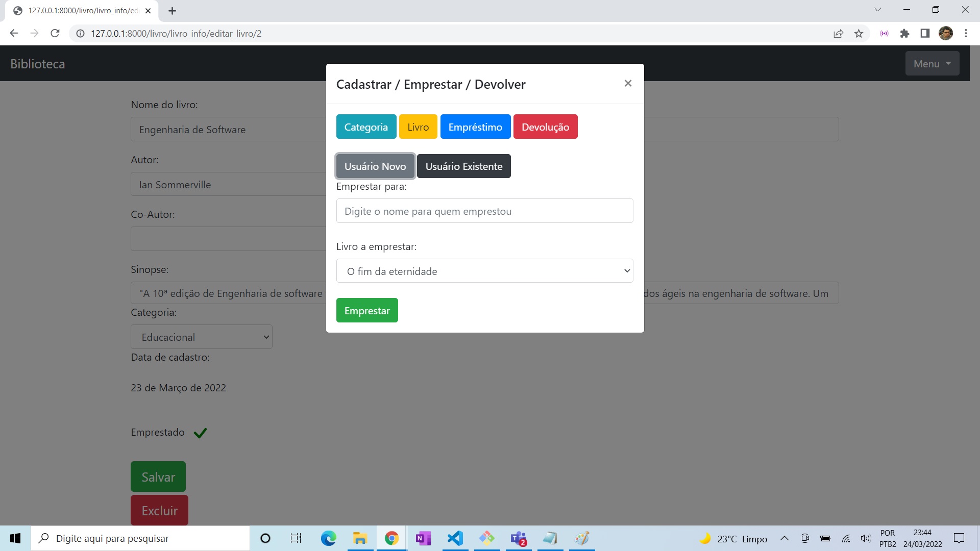Viewport: 980px width, 551px height.
Task: Open the Chrome side panel icon
Action: (925, 34)
